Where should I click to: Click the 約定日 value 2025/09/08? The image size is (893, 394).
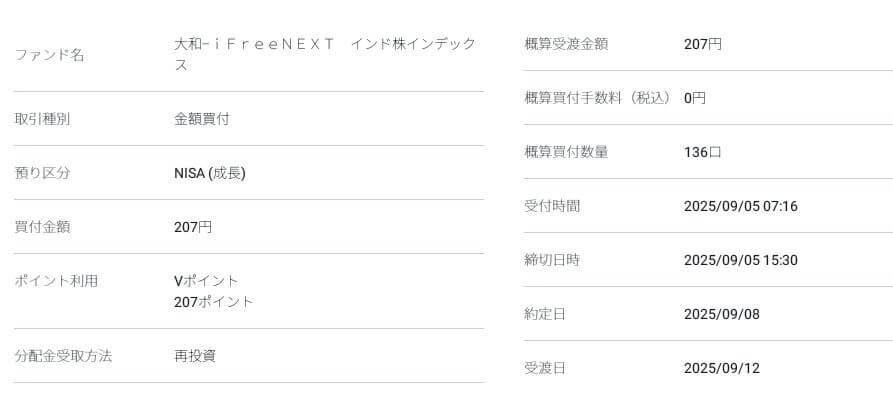pyautogui.click(x=722, y=314)
